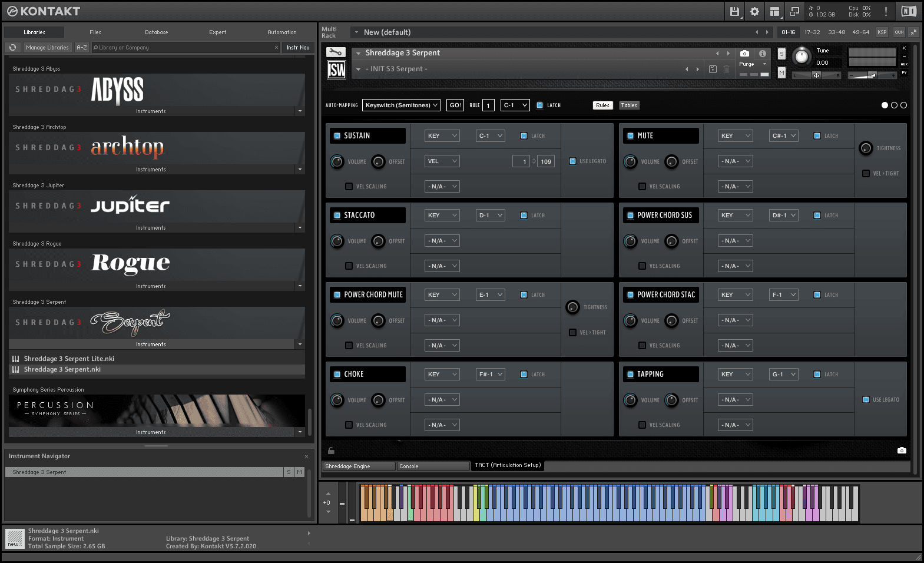This screenshot has width=924, height=563.
Task: Toggle LATCH for Power Chord Mute
Action: 524,295
